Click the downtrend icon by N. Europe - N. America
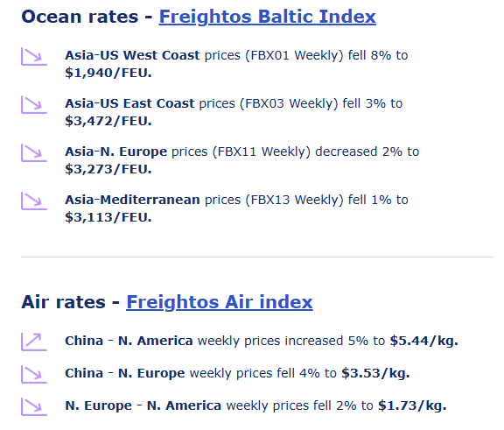 coord(34,407)
